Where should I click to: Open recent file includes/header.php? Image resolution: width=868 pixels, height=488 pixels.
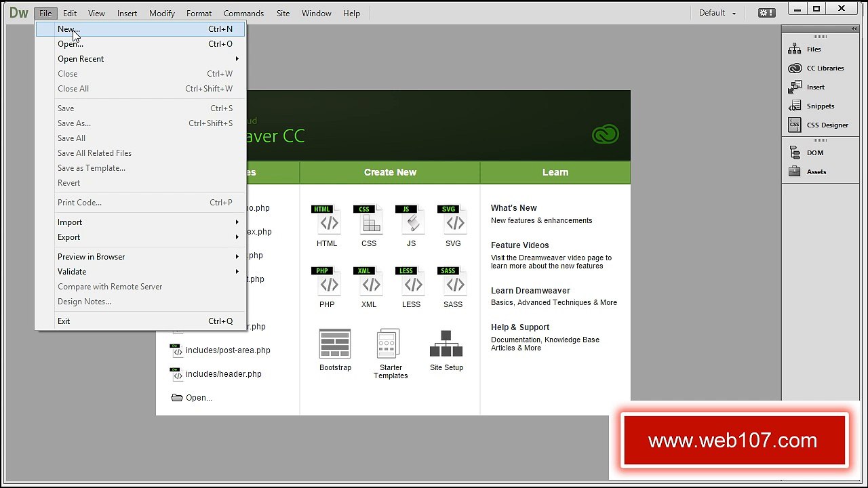coord(223,374)
